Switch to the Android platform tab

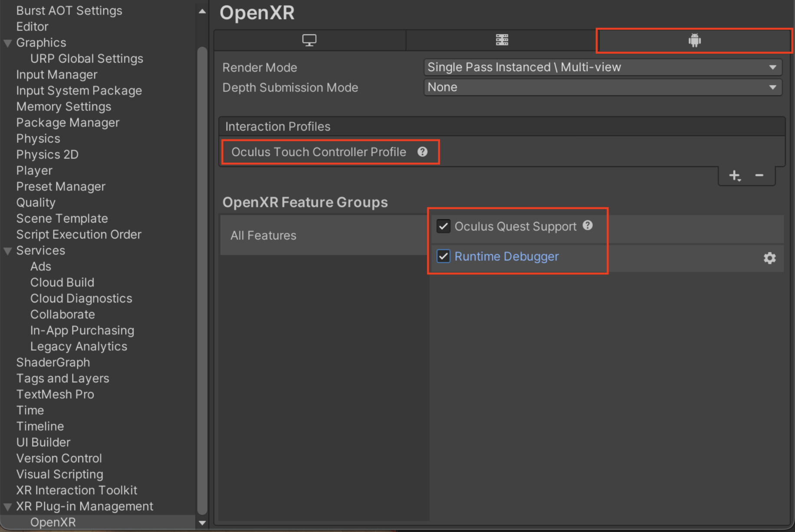(694, 40)
